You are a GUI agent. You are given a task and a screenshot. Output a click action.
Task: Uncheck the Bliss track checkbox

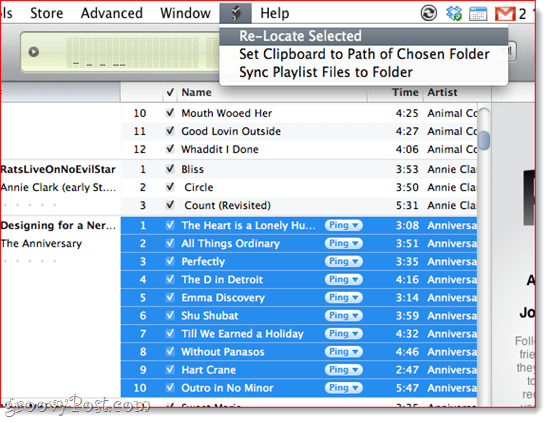click(170, 169)
